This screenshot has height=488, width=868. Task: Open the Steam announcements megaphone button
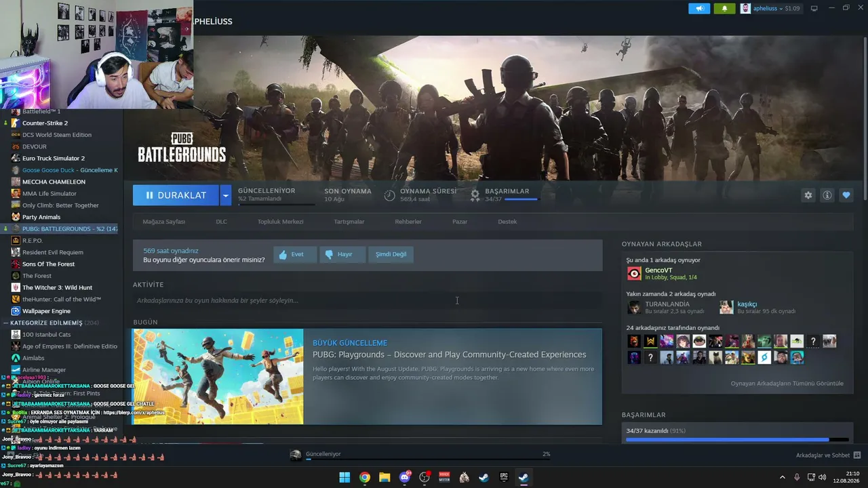click(699, 8)
